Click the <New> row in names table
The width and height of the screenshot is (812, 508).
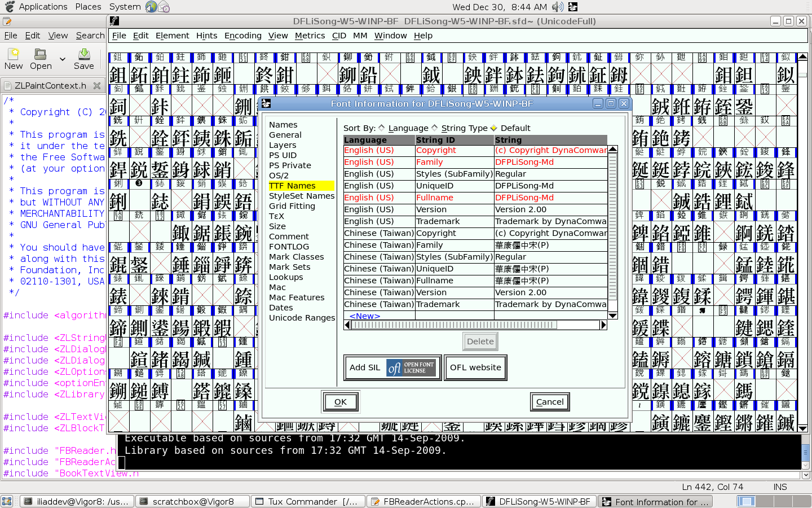coord(365,316)
